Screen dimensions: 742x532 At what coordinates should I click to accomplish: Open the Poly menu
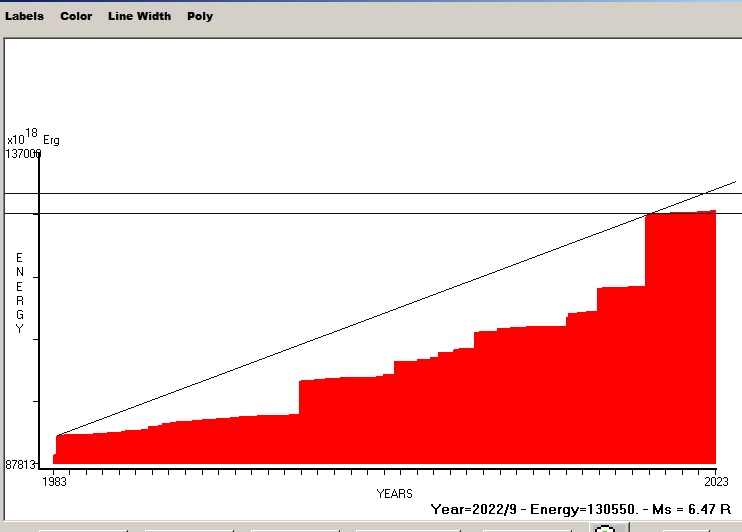click(200, 16)
